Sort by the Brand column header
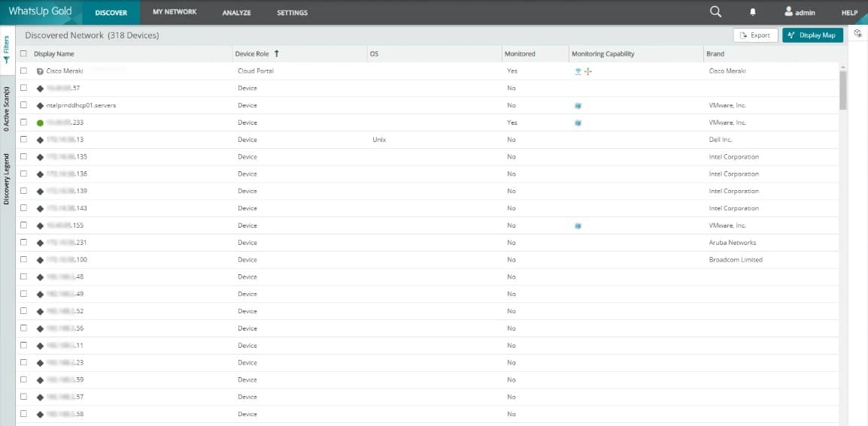Screen dimensions: 868x426 click(x=715, y=53)
